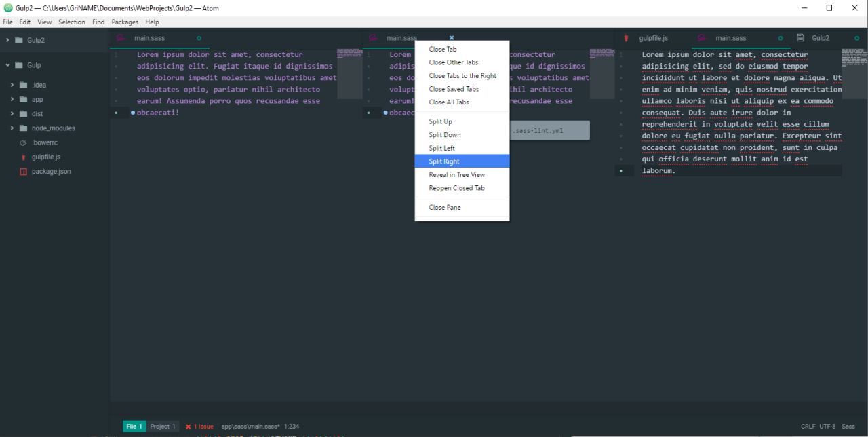Image resolution: width=868 pixels, height=437 pixels.
Task: Click the Atom logo in the title bar
Action: point(8,7)
